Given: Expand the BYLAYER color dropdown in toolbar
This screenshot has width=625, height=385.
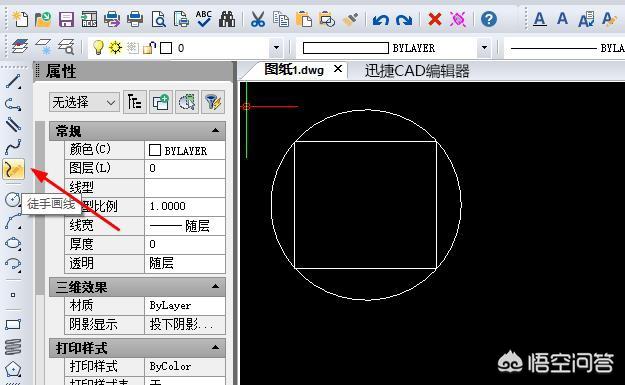Looking at the screenshot, I should (x=484, y=48).
